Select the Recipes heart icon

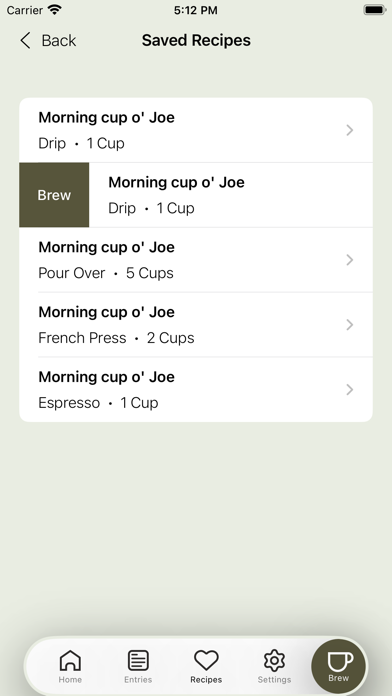tap(206, 660)
